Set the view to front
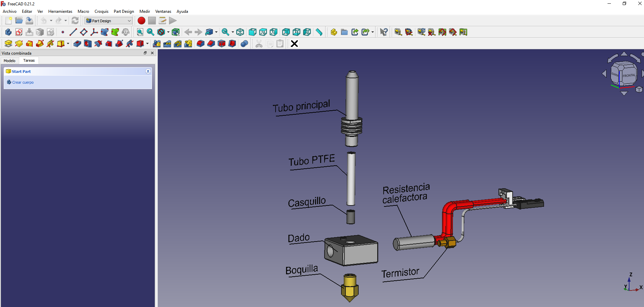Image resolution: width=644 pixels, height=307 pixels. tap(252, 32)
